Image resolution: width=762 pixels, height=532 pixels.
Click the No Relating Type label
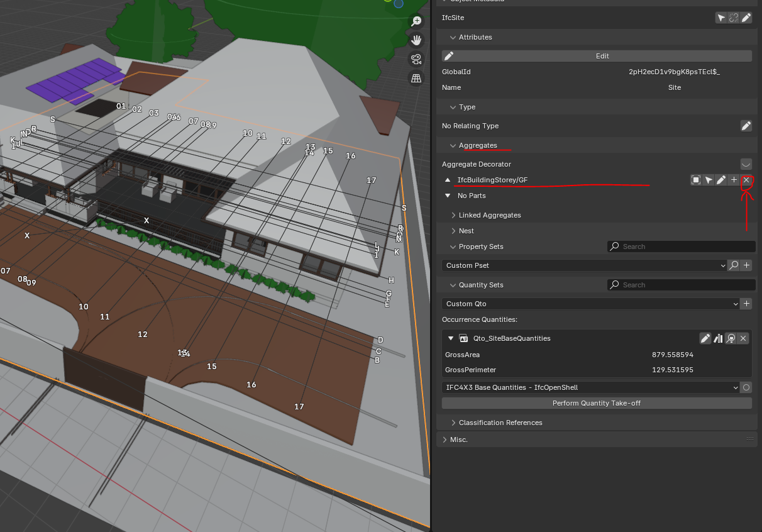point(470,126)
